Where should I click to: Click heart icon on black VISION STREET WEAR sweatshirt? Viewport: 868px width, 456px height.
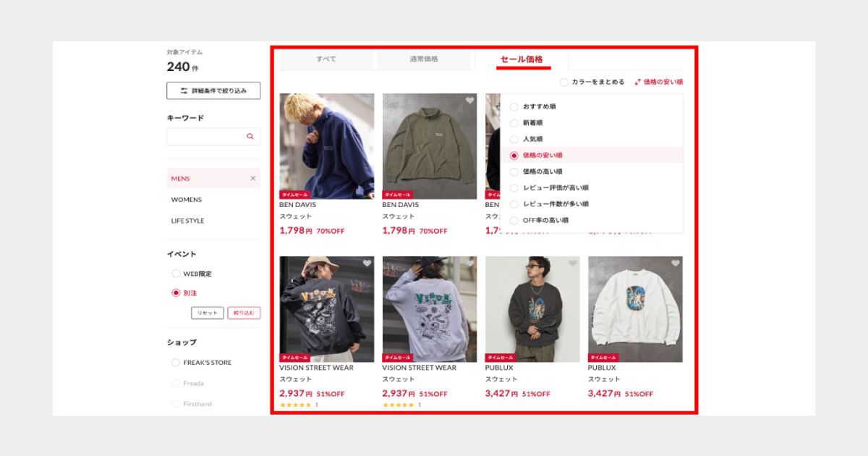367,263
